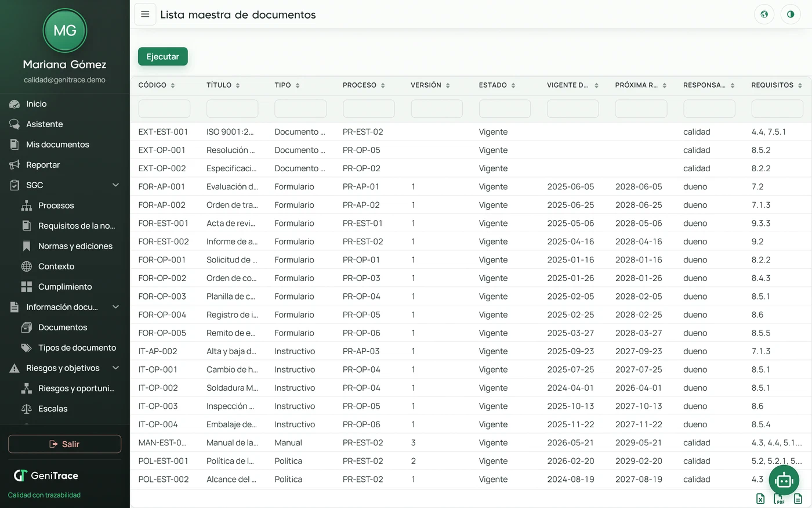Viewport: 812px width, 508px height.
Task: Select the IT-OP-002 code cell
Action: 158,388
